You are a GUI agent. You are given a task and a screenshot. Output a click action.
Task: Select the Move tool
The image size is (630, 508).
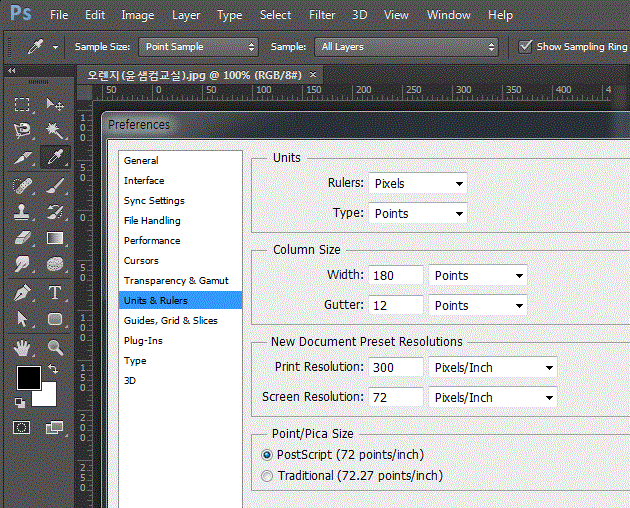tap(55, 104)
